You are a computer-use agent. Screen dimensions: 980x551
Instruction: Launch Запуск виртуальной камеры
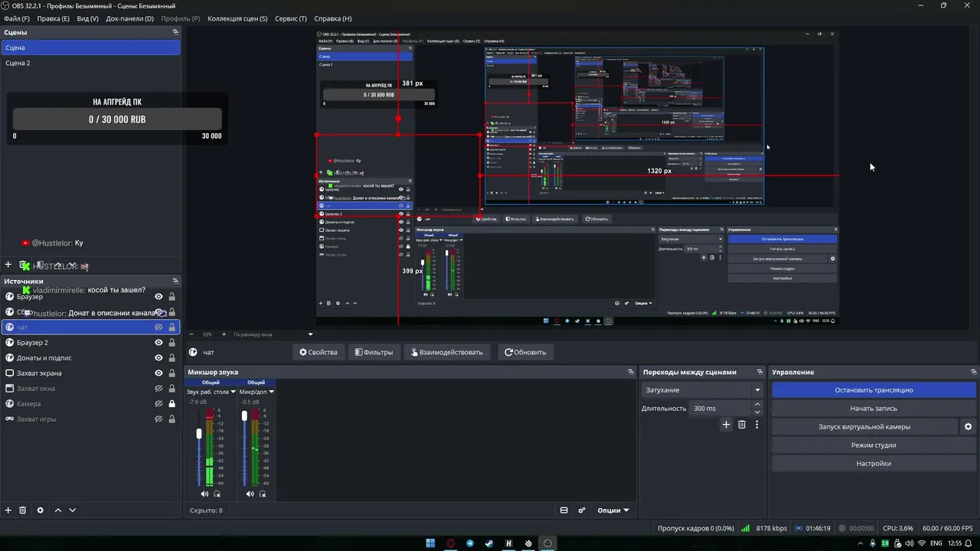point(864,427)
